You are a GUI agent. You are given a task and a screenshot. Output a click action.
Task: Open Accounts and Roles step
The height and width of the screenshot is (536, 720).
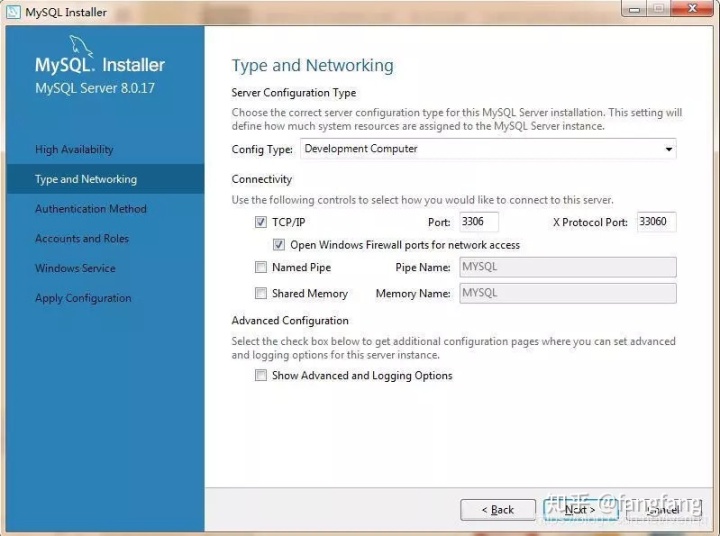point(82,239)
